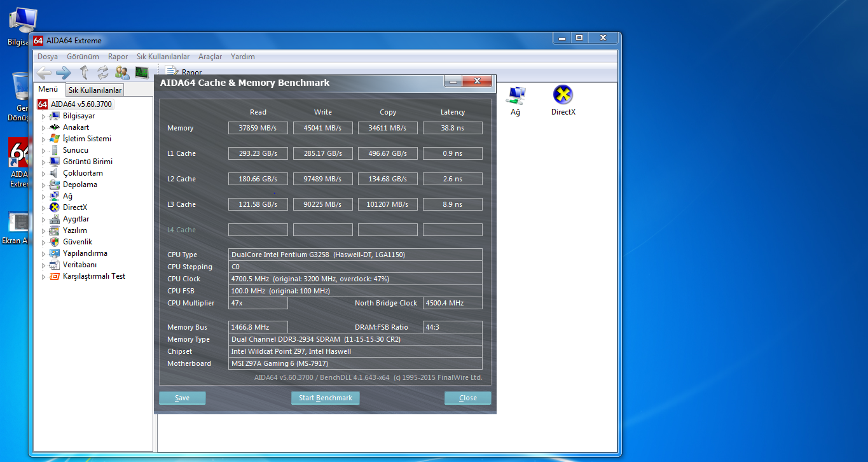Select the Veritabanı database icon
868x462 pixels.
click(55, 265)
